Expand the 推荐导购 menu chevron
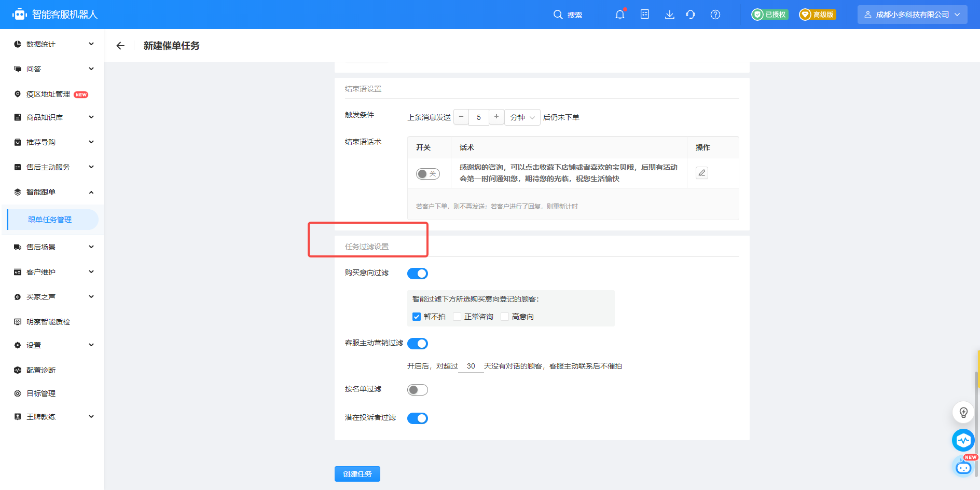 [x=91, y=142]
